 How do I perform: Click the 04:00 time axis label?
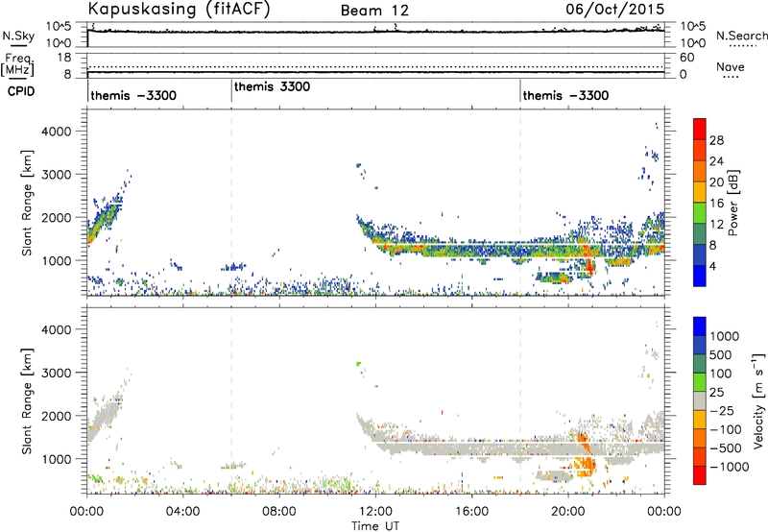pos(182,512)
